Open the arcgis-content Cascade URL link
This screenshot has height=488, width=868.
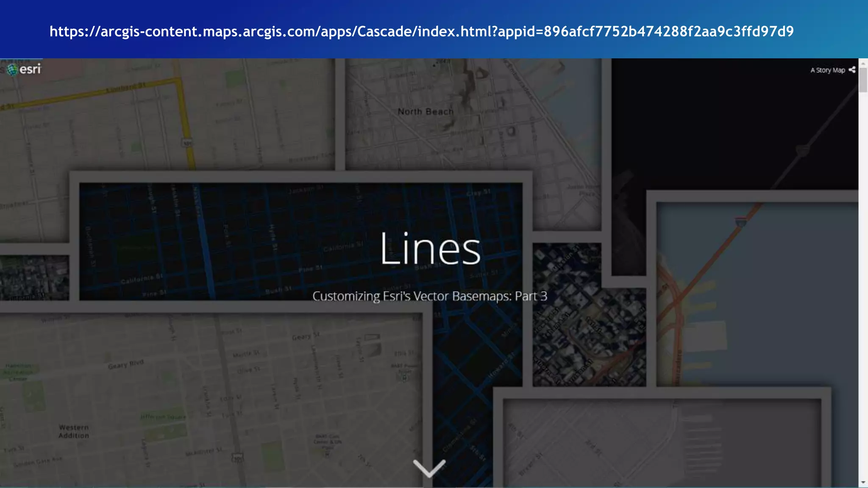[422, 31]
